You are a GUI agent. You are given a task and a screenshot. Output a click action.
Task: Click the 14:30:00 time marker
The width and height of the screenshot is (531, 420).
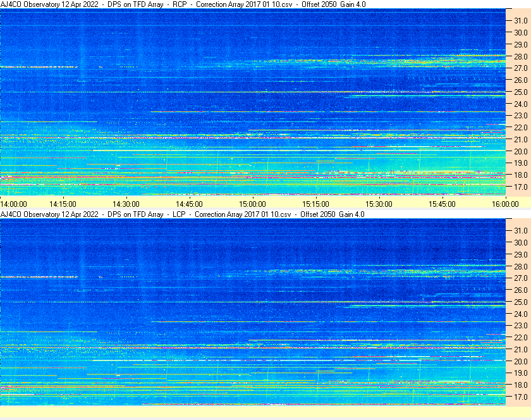pyautogui.click(x=126, y=204)
